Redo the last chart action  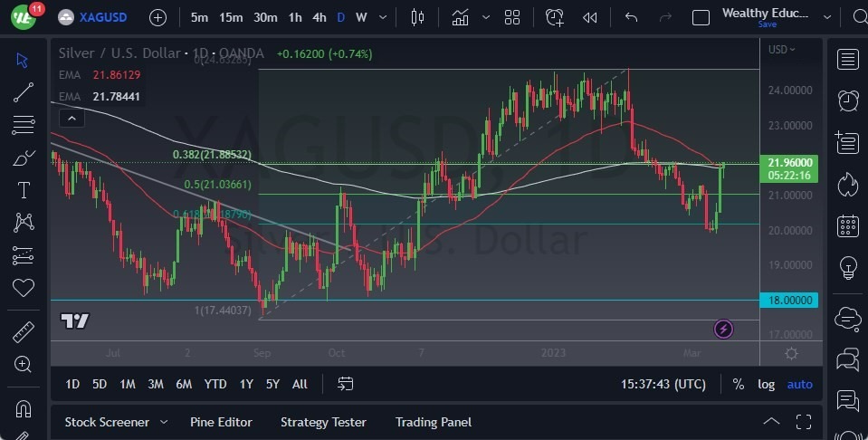(x=665, y=18)
